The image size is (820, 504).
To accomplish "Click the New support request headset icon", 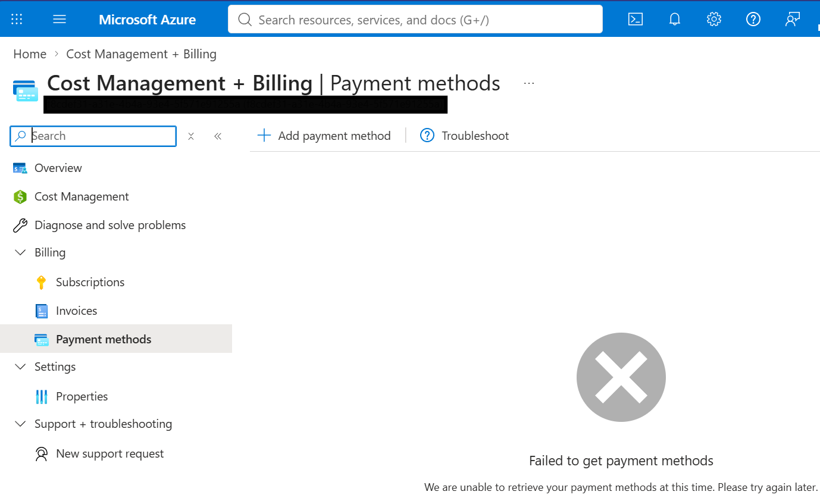I will click(x=41, y=454).
